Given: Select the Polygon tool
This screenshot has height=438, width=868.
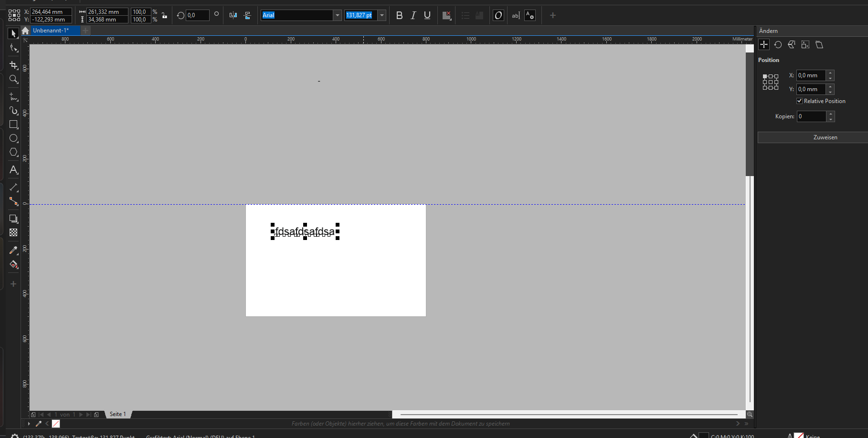Looking at the screenshot, I should [x=13, y=152].
